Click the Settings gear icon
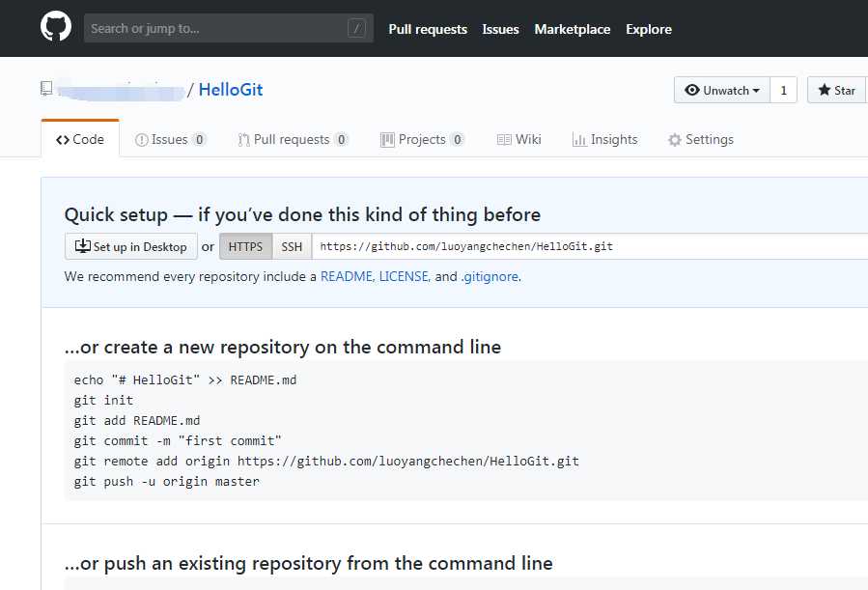 tap(674, 140)
